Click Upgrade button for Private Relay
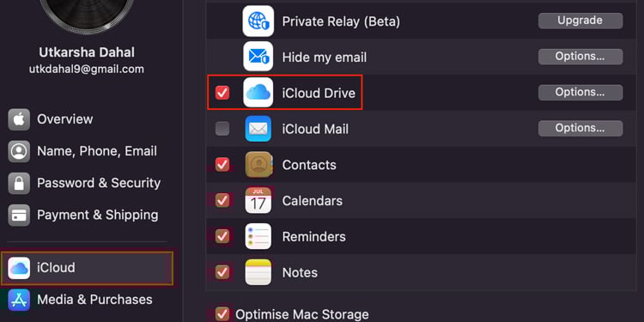This screenshot has width=644, height=322. coord(580,21)
